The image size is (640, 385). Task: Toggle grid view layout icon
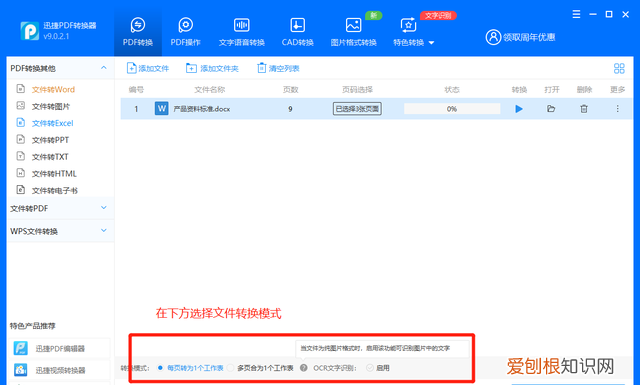pos(619,68)
